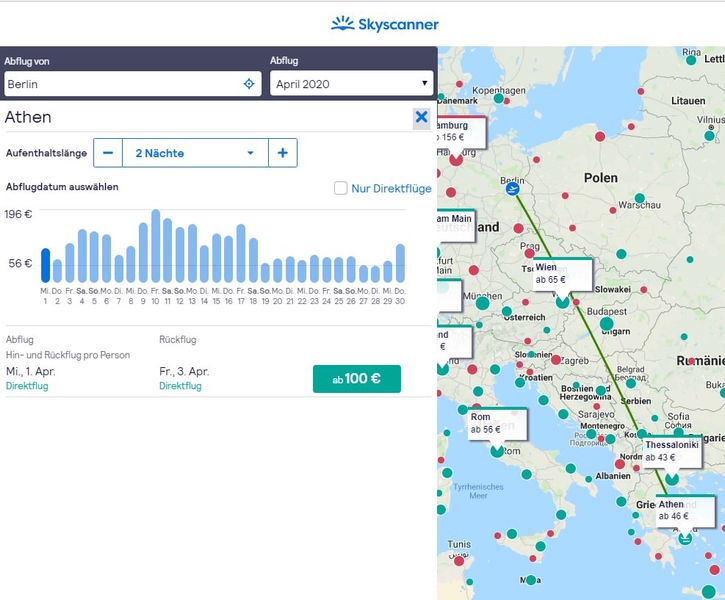
Task: Click the Athen destination marker on the map
Action: coord(685,538)
